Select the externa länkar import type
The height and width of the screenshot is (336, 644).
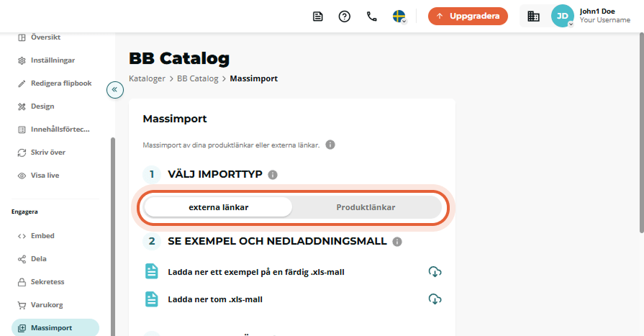click(x=219, y=207)
